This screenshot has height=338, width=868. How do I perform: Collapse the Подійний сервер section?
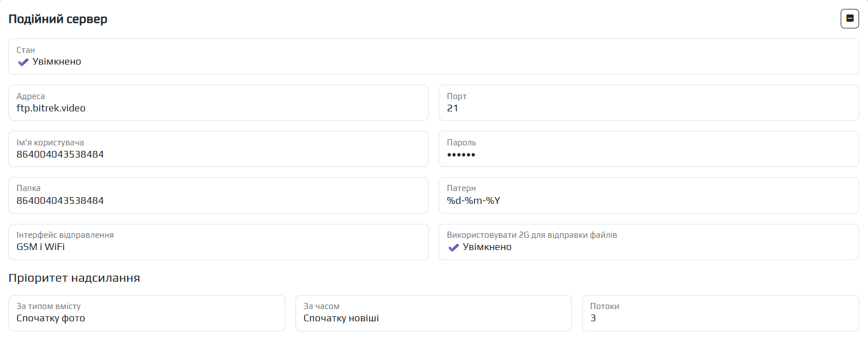pyautogui.click(x=850, y=19)
